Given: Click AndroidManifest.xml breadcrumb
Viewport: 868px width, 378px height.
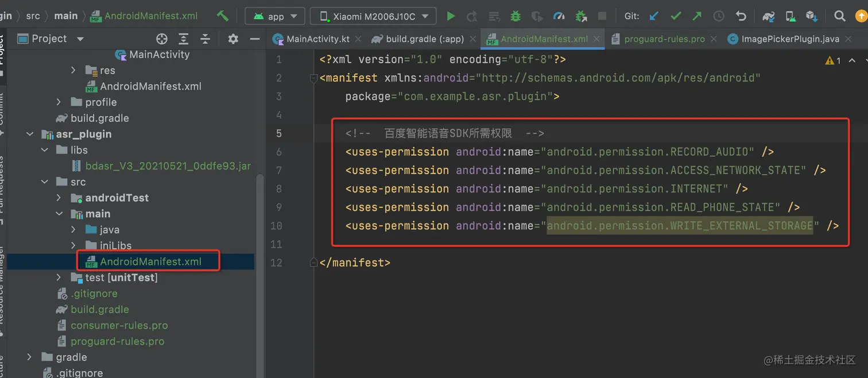Looking at the screenshot, I should [145, 16].
